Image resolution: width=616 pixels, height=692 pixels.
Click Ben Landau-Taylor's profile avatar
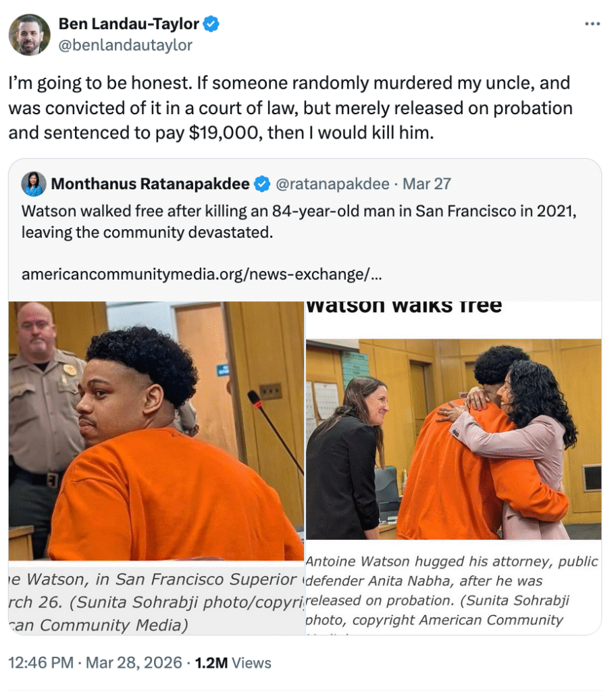coord(30,34)
